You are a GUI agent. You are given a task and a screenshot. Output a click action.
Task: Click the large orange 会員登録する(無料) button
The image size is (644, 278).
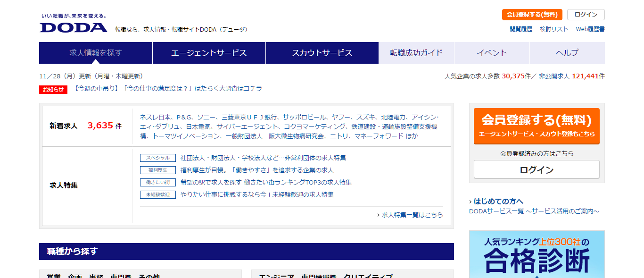(537, 126)
